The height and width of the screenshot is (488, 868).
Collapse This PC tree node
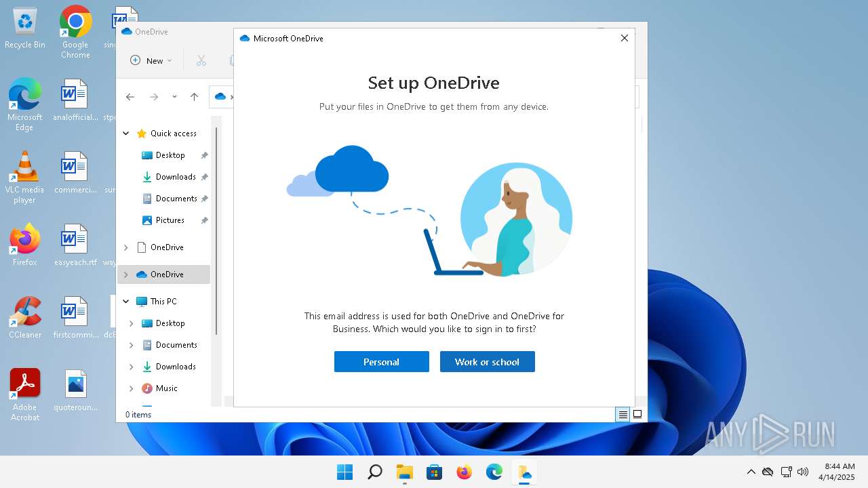pos(126,302)
